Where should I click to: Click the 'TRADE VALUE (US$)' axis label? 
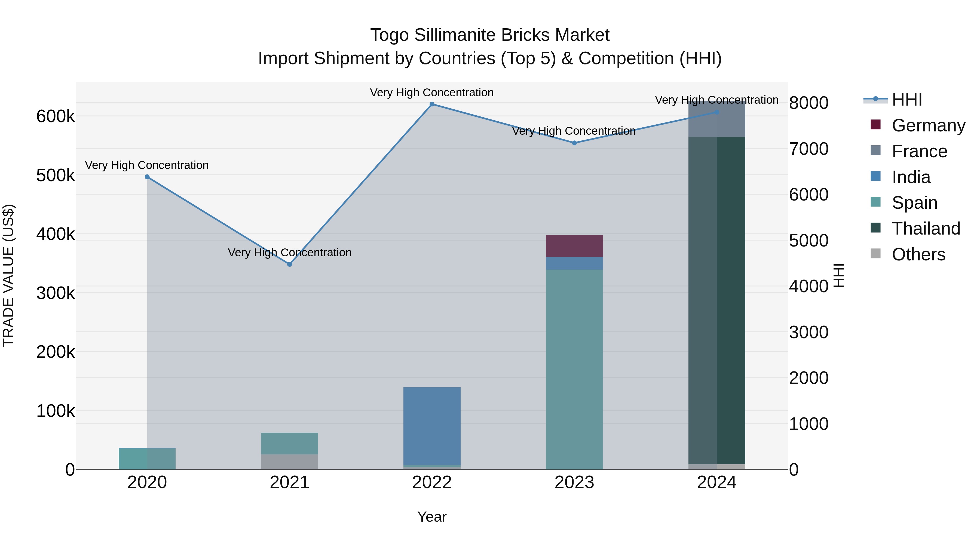[x=8, y=275]
